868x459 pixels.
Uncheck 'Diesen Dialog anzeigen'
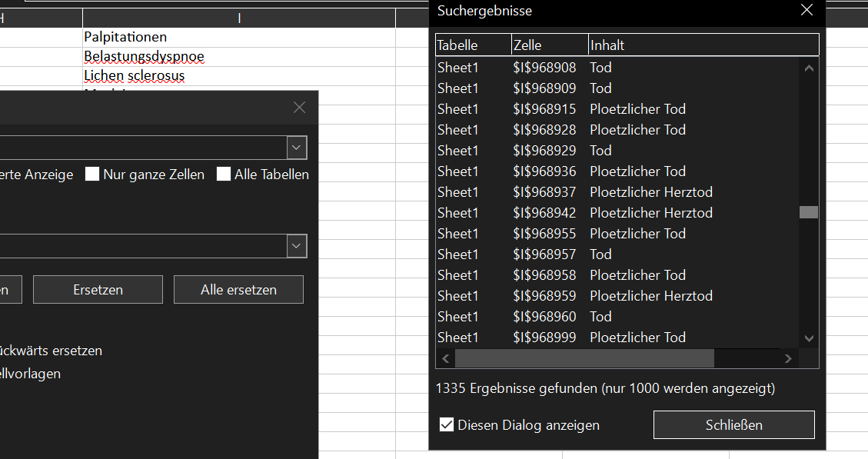click(x=446, y=425)
